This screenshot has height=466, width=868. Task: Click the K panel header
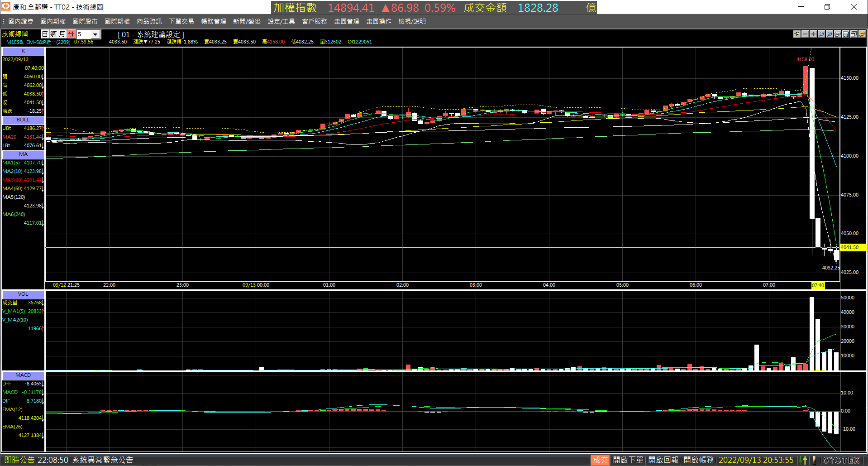pos(24,51)
